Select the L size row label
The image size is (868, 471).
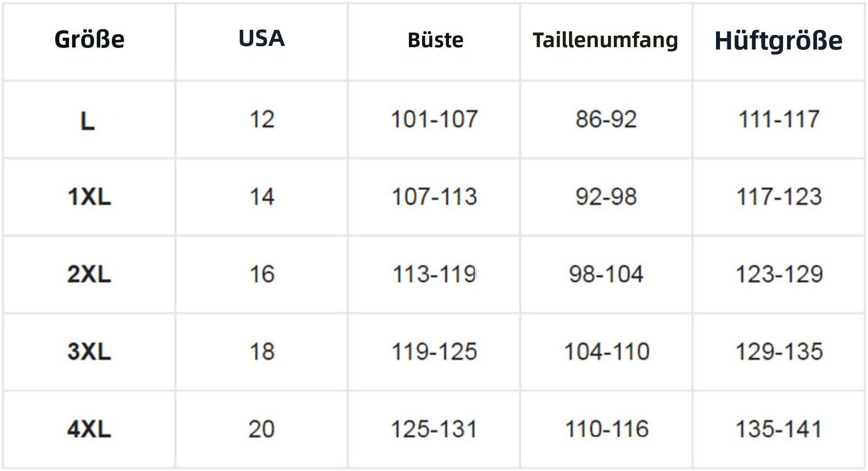click(x=87, y=121)
